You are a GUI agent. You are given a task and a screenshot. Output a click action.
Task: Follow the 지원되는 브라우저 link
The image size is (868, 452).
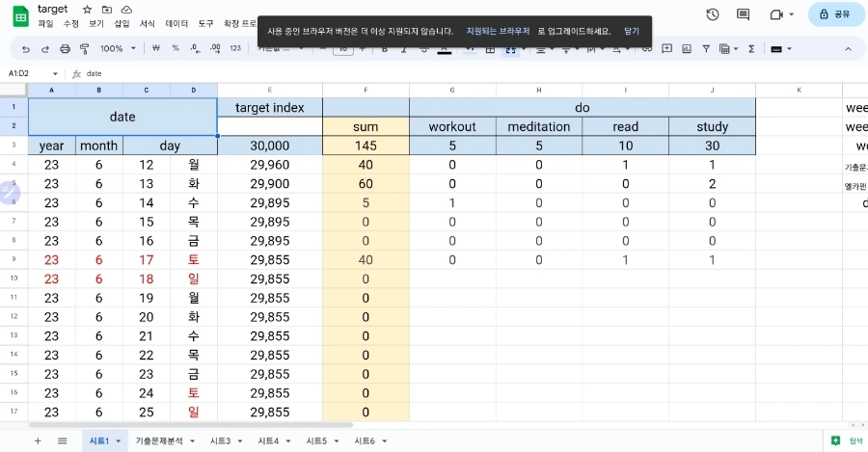point(498,31)
